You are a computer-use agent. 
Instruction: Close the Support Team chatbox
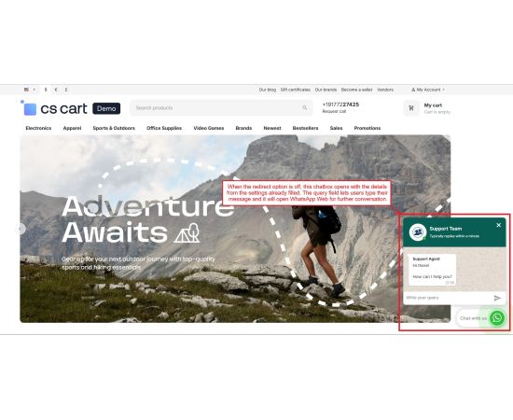click(x=499, y=225)
